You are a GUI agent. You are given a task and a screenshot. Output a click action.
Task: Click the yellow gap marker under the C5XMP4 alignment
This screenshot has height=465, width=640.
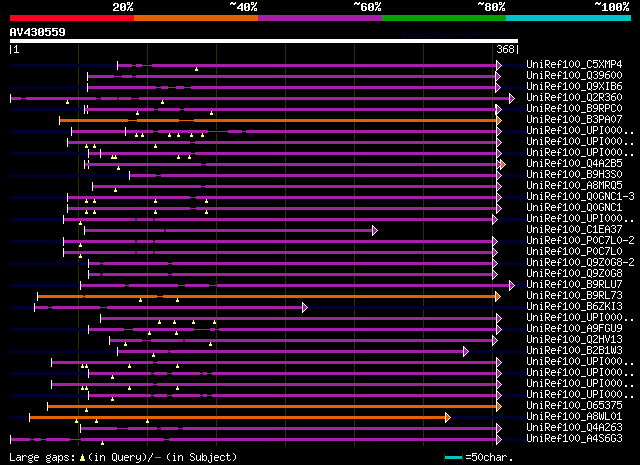click(196, 69)
